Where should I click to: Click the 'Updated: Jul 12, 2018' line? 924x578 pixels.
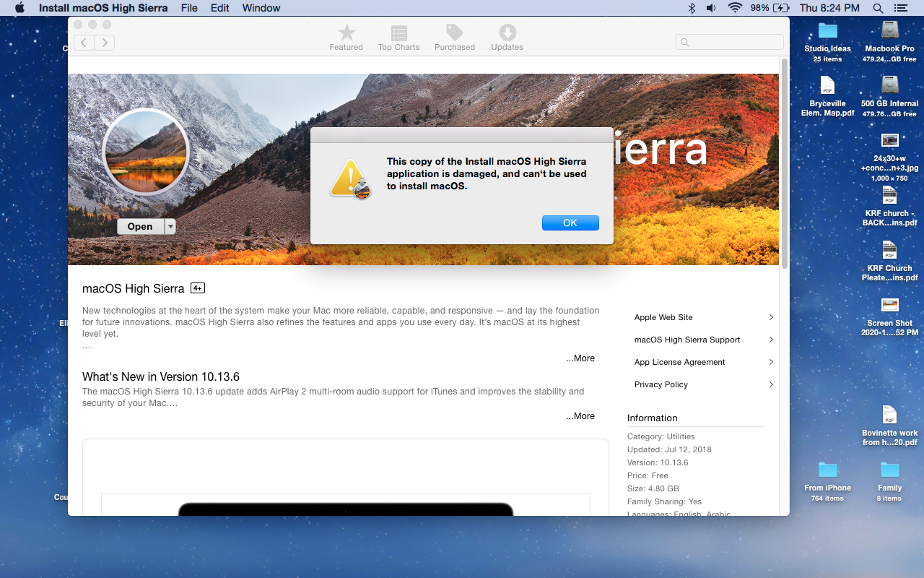pos(669,449)
